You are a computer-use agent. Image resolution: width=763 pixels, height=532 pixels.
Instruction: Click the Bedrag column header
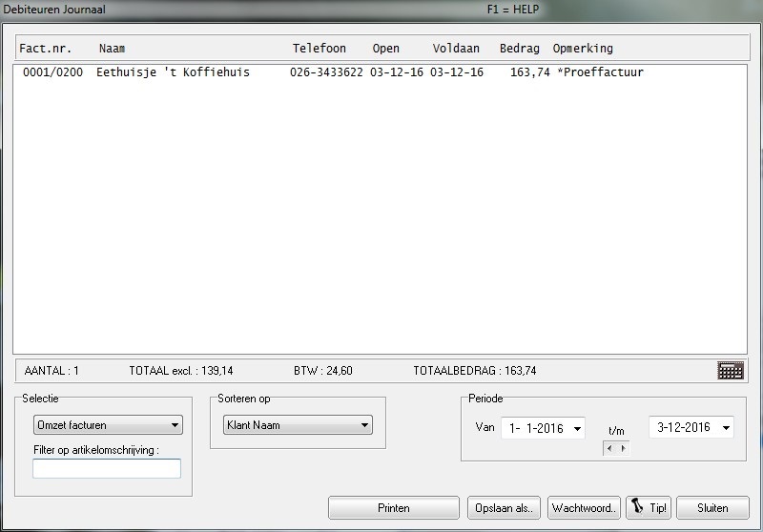[519, 49]
